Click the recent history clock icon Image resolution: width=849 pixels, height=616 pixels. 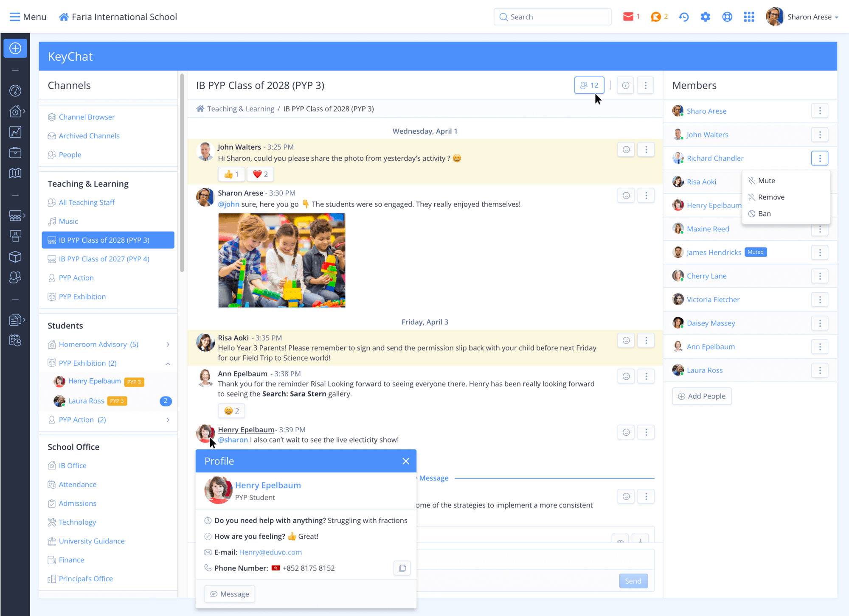point(683,17)
